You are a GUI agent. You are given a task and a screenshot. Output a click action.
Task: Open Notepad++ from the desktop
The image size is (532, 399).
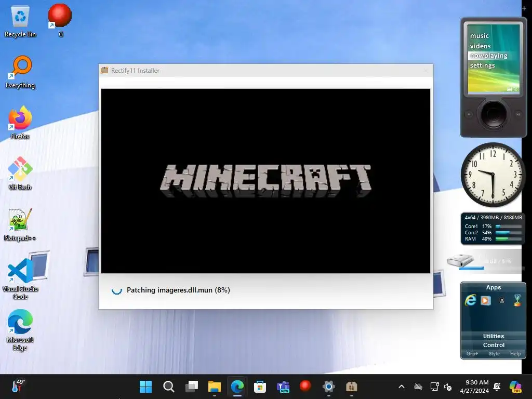point(20,224)
